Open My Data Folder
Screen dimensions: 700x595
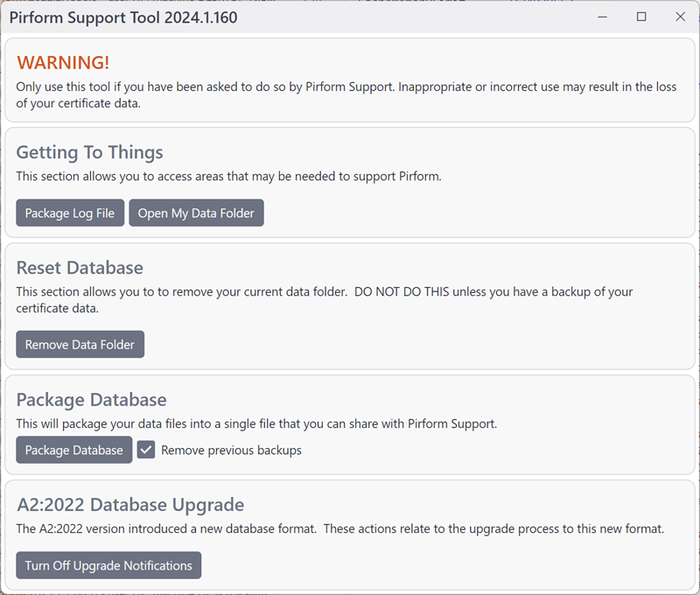click(x=196, y=213)
